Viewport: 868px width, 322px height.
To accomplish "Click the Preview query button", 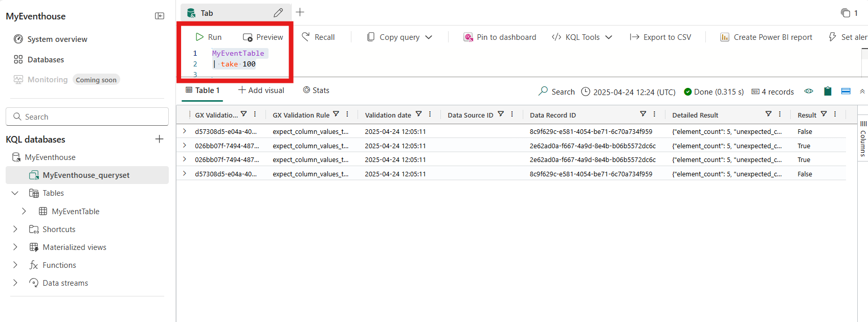I will click(x=263, y=37).
